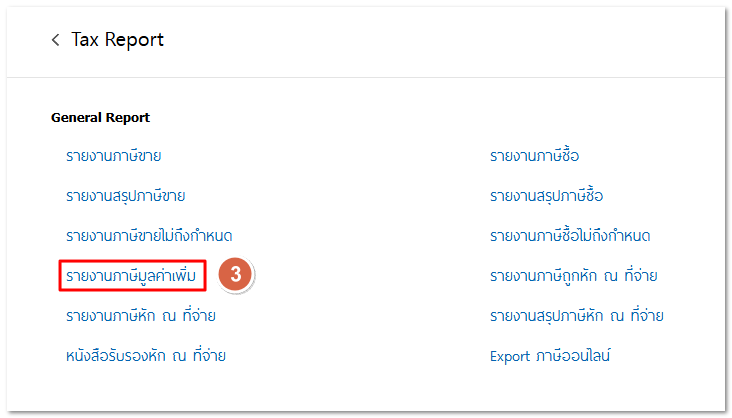The height and width of the screenshot is (418, 732).
Task: Click the divider line under the header
Action: [x=366, y=78]
